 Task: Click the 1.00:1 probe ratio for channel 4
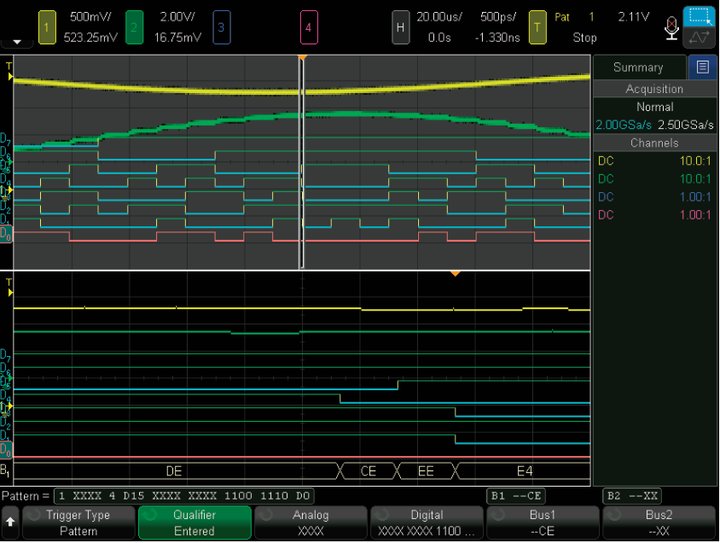click(x=695, y=215)
